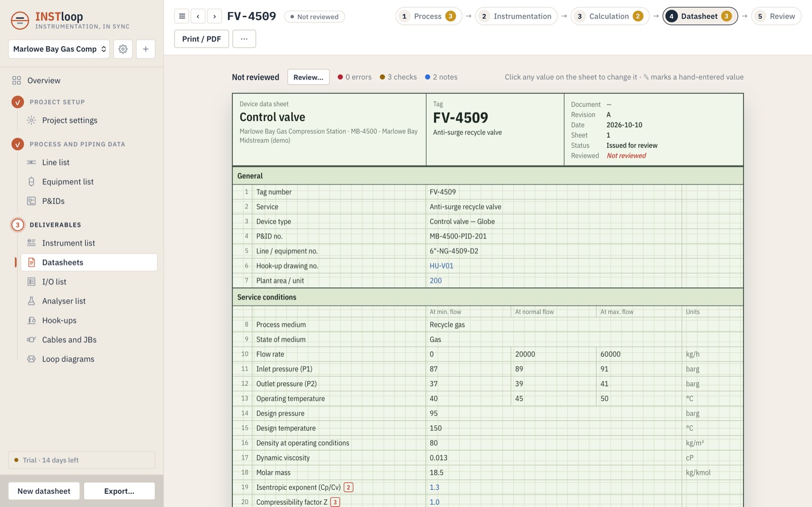Open the hamburger list menu beside FV-4509
The height and width of the screenshot is (507, 812).
pyautogui.click(x=182, y=16)
